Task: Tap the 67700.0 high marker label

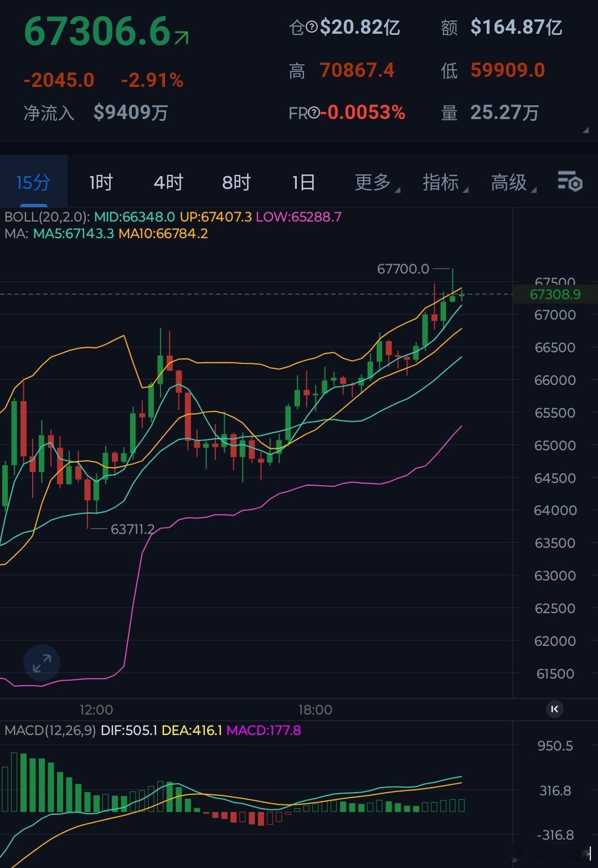Action: (403, 269)
